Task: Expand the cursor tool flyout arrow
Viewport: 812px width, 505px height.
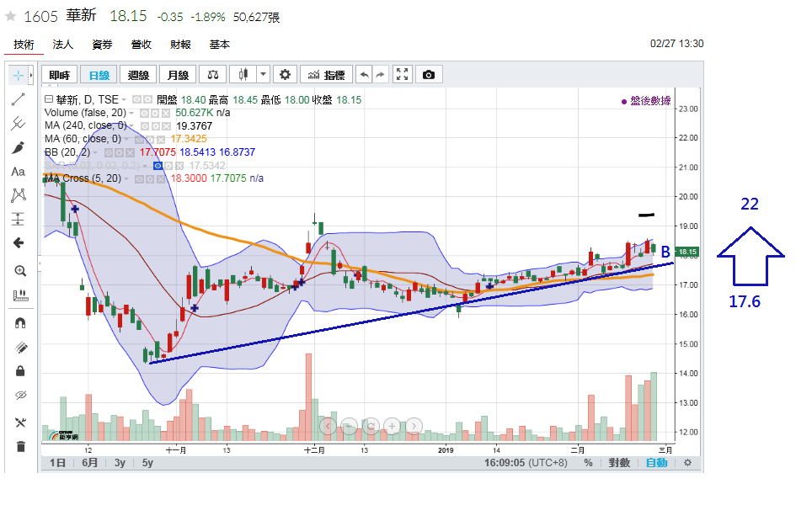Action: [31, 76]
